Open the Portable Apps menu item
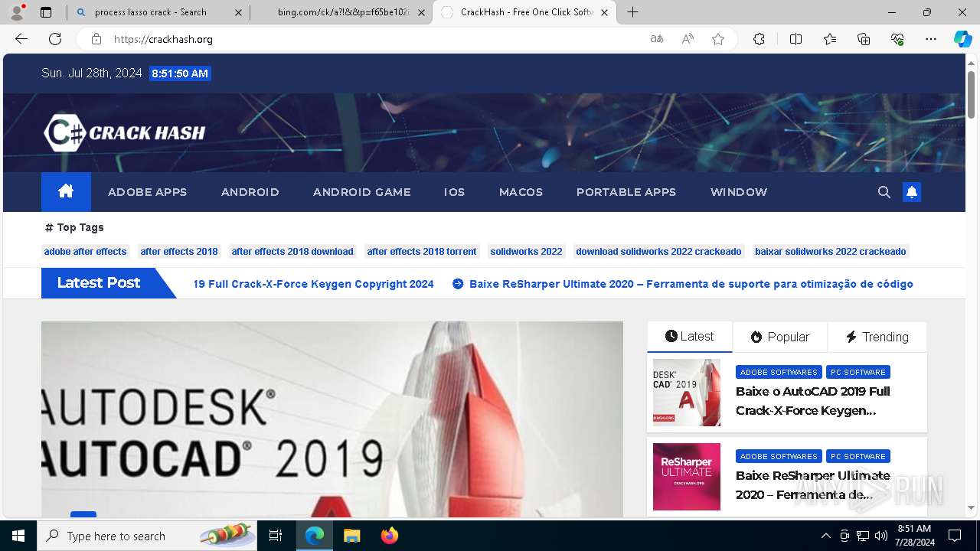The image size is (980, 551). tap(626, 192)
